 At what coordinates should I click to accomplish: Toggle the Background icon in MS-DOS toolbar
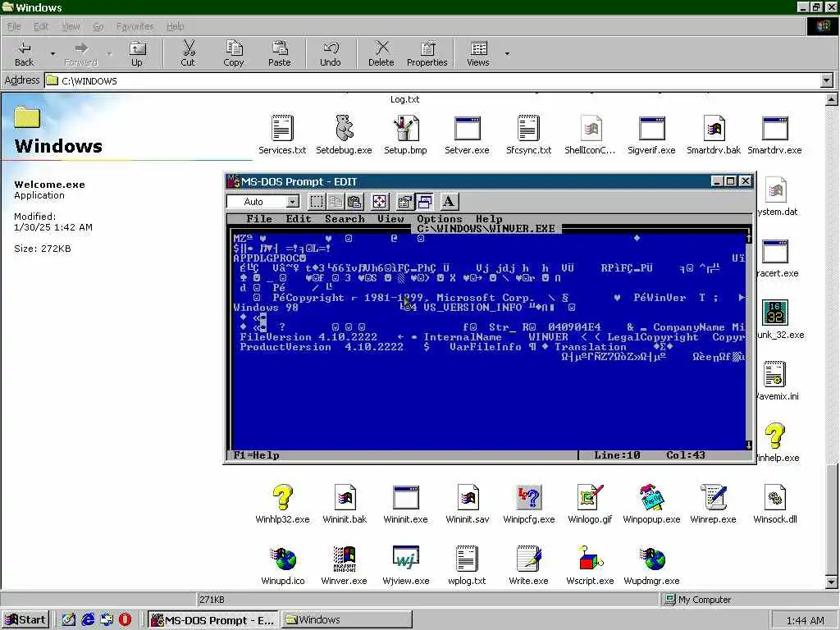(424, 202)
